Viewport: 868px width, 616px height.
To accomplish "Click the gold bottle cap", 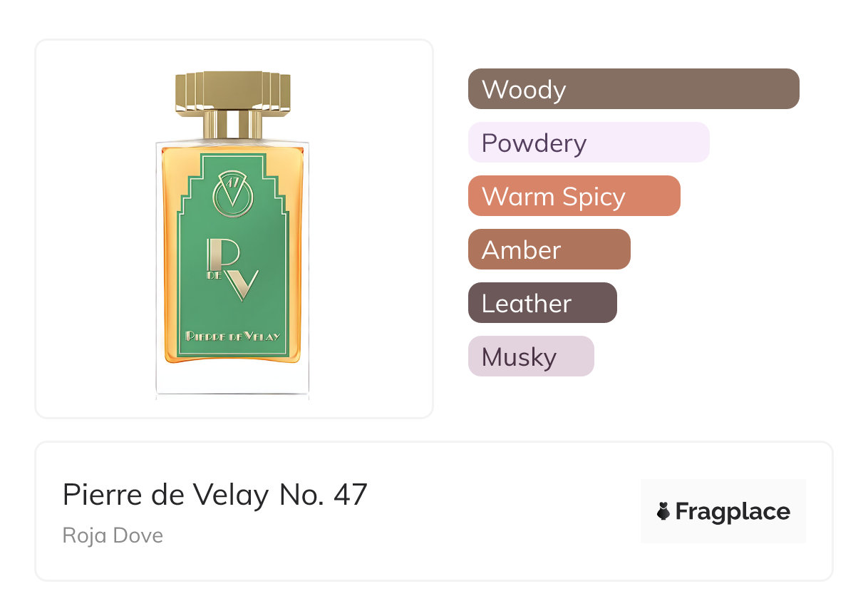I will [232, 91].
